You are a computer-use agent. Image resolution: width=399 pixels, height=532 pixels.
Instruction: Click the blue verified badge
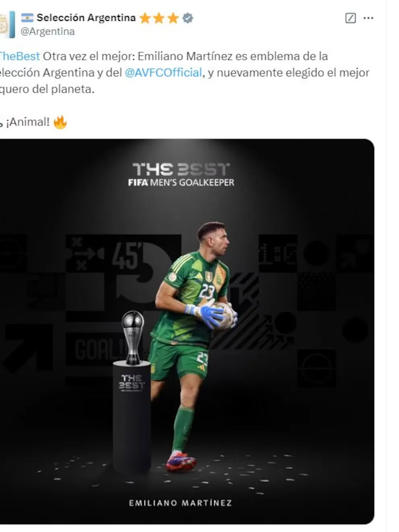(188, 18)
